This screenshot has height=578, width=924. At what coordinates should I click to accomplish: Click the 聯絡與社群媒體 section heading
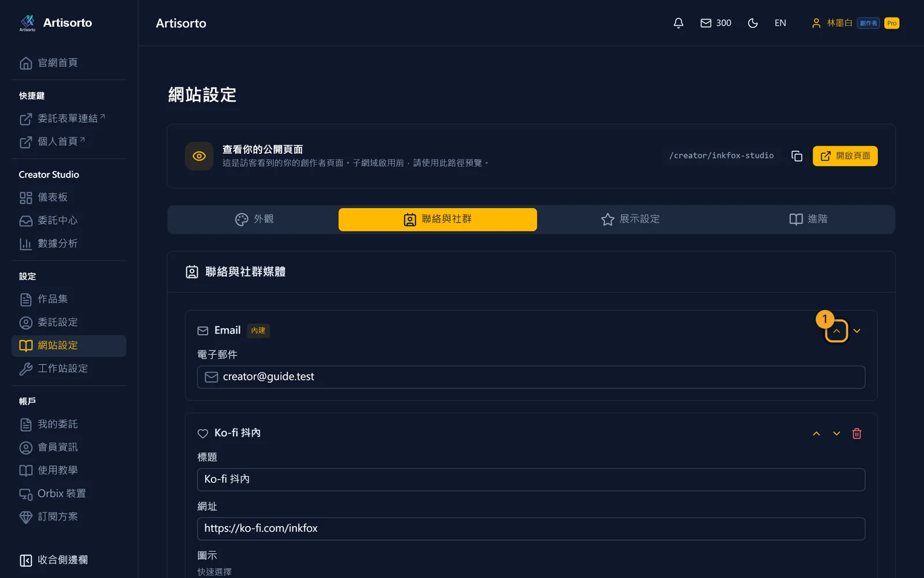[x=245, y=272]
